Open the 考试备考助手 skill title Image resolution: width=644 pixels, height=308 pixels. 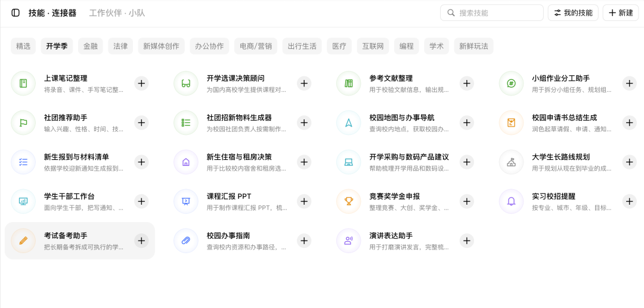tap(66, 236)
